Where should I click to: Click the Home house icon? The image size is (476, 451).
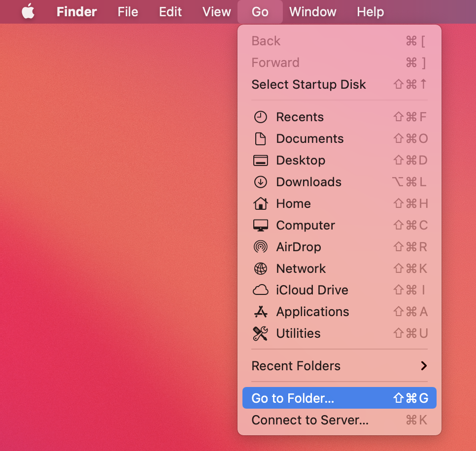(x=261, y=203)
